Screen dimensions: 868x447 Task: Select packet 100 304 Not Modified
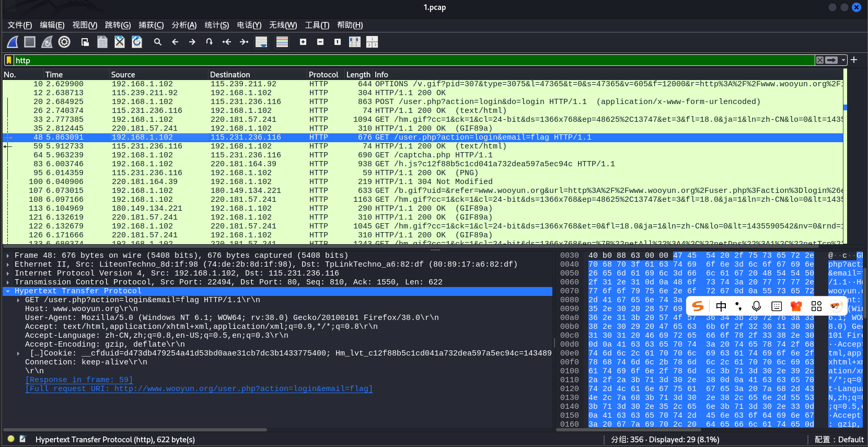point(423,182)
